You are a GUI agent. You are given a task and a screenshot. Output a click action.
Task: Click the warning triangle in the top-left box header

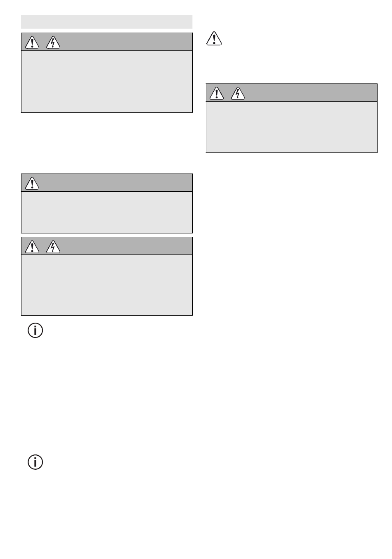point(32,43)
